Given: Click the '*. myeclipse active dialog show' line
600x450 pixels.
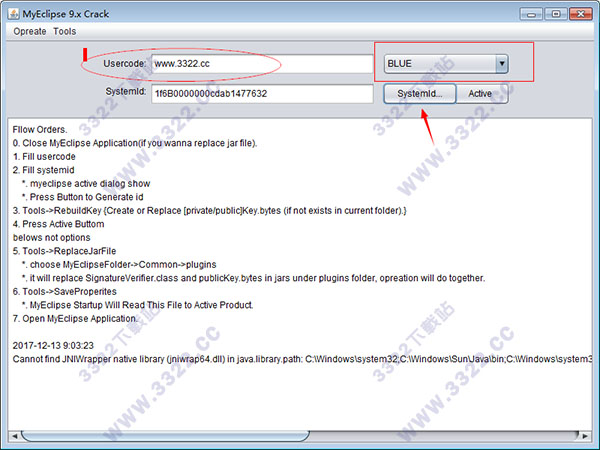Looking at the screenshot, I should pyautogui.click(x=86, y=184).
